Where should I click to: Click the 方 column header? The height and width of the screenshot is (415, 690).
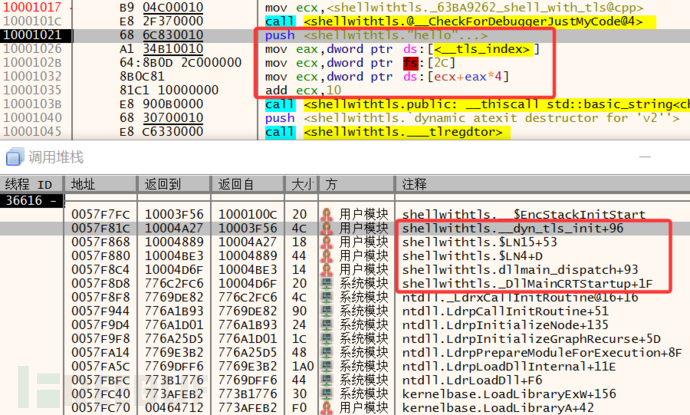356,184
